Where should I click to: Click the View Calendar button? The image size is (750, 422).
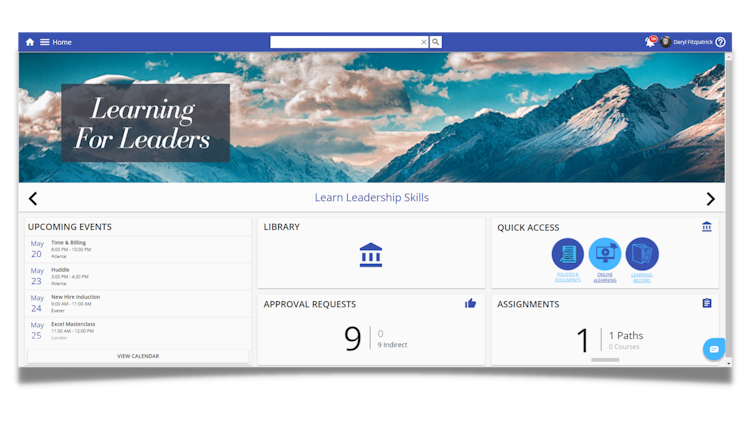138,356
